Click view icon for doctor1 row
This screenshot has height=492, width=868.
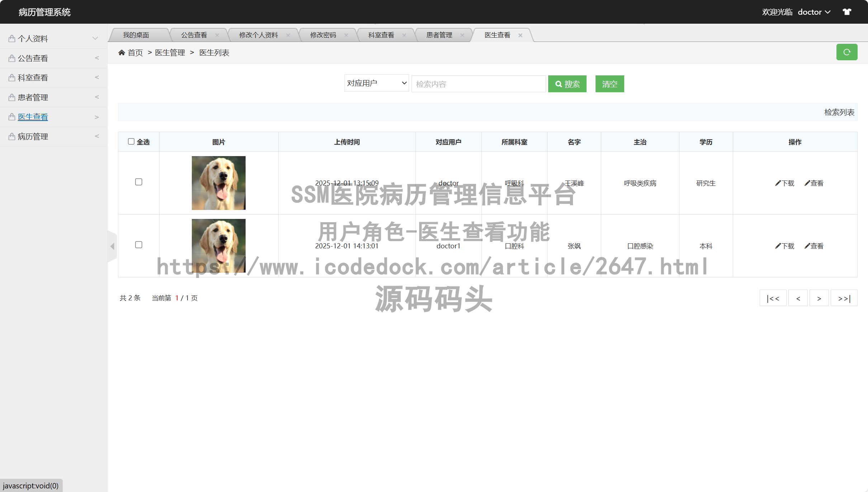(807, 246)
